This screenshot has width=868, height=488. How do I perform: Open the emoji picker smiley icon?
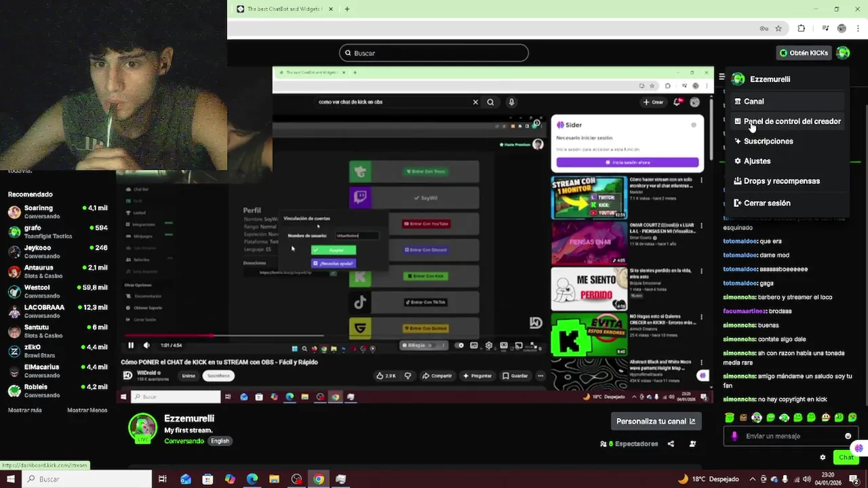848,436
